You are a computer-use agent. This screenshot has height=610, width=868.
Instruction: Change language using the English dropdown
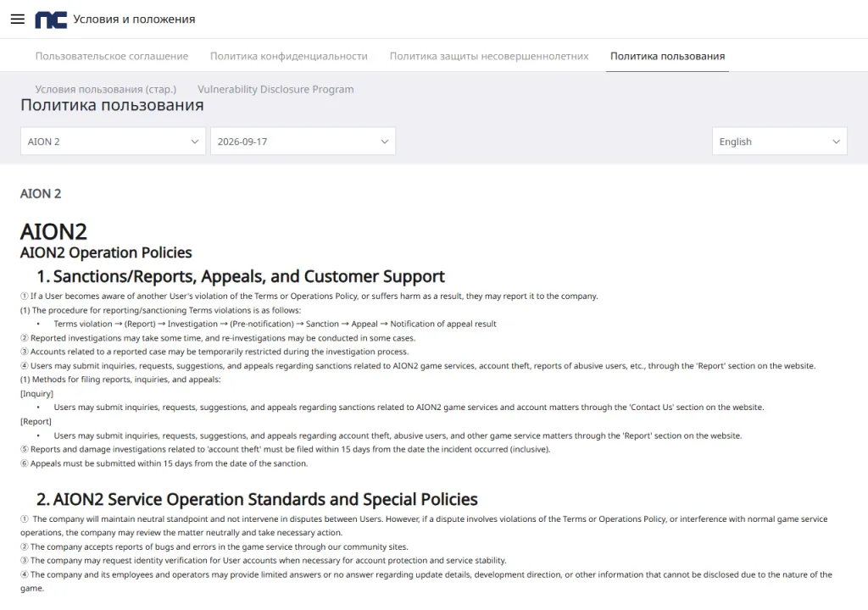click(780, 141)
